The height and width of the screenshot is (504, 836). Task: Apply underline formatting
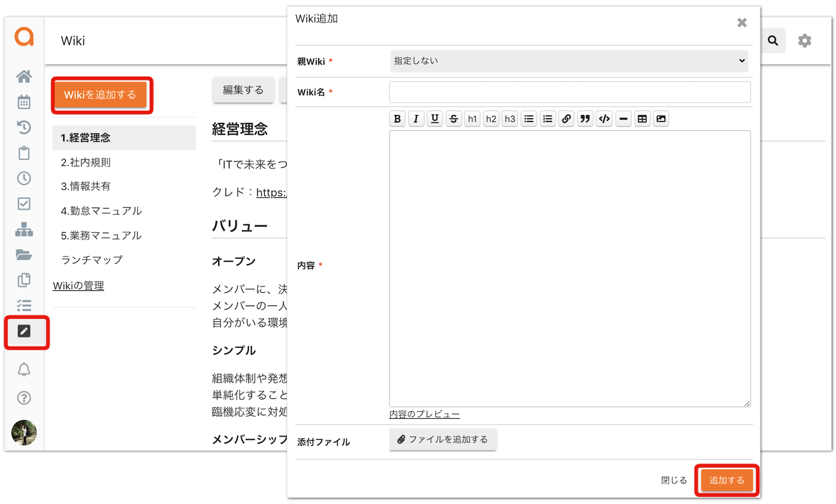coord(435,119)
